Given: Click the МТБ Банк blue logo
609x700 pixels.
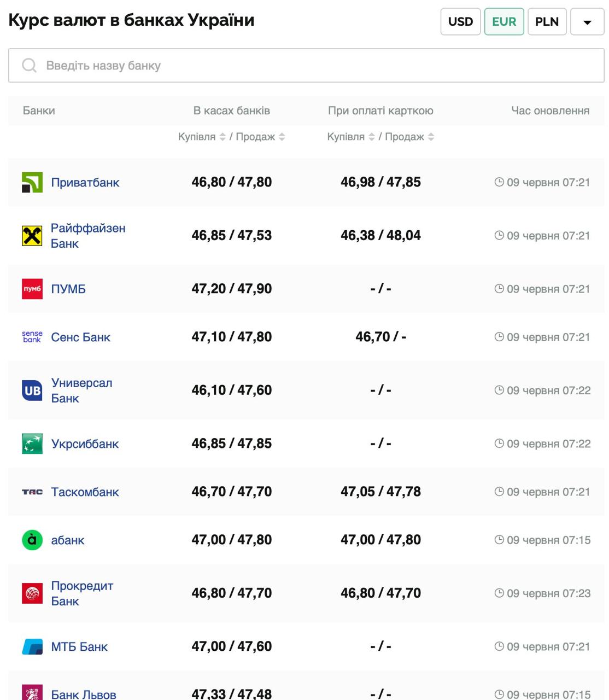Looking at the screenshot, I should (32, 646).
